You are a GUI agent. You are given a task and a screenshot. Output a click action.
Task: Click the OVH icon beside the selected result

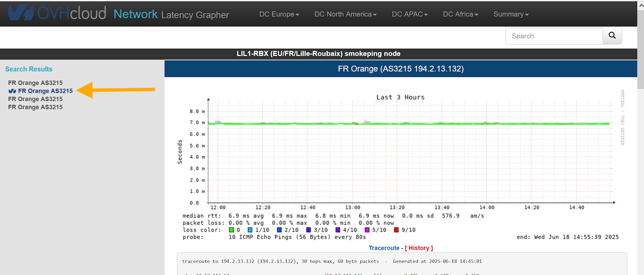pyautogui.click(x=12, y=91)
